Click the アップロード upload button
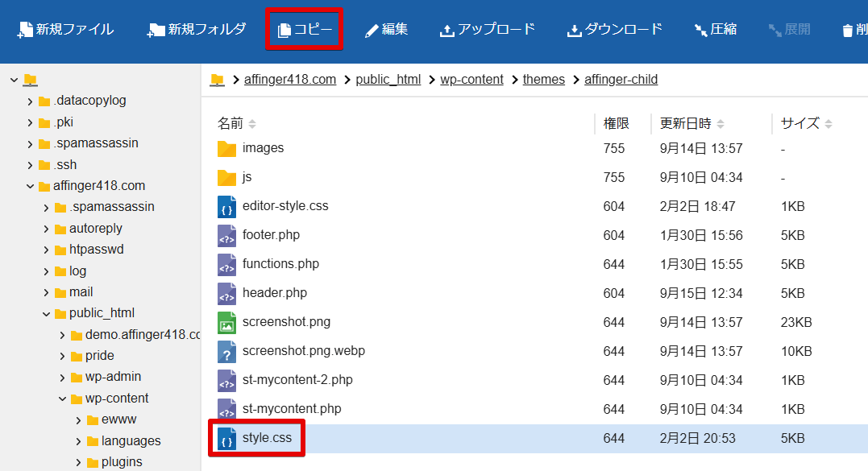Image resolution: width=868 pixels, height=471 pixels. (487, 29)
